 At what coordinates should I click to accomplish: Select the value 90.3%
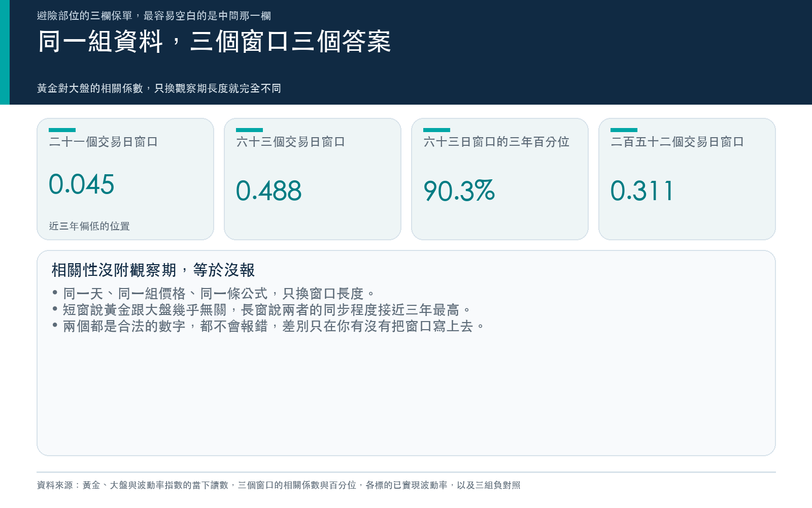pyautogui.click(x=459, y=191)
